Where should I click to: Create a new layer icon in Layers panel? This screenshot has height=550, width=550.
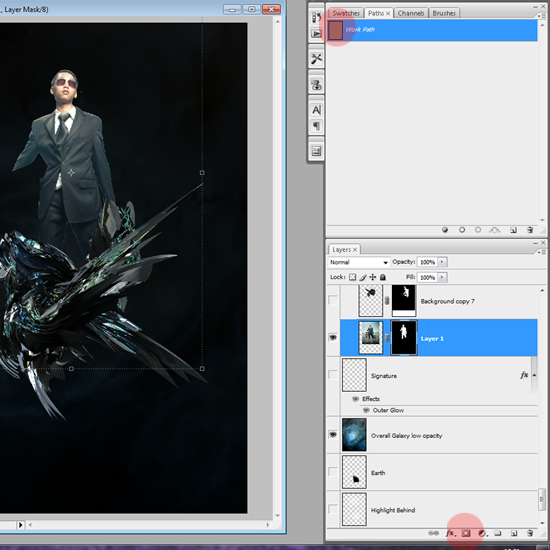(514, 533)
